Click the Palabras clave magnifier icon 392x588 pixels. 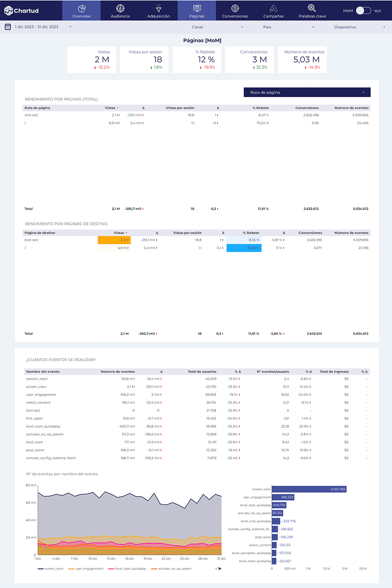[x=312, y=8]
